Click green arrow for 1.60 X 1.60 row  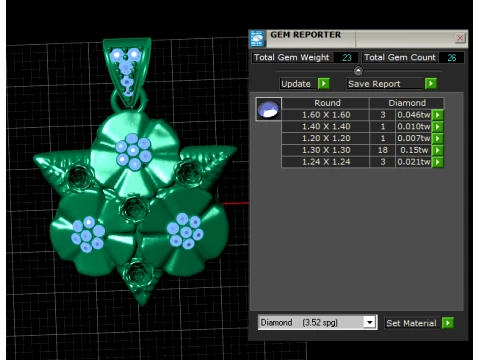click(438, 115)
